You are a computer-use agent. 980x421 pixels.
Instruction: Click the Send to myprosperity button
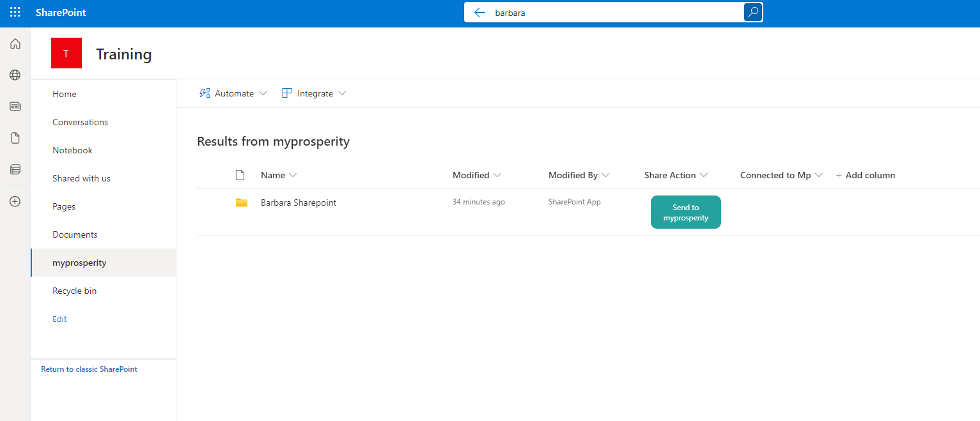[x=686, y=212]
